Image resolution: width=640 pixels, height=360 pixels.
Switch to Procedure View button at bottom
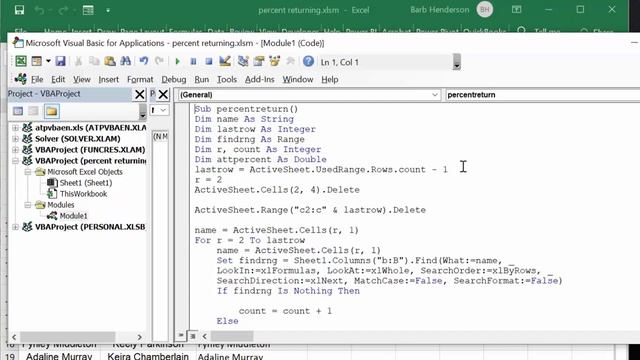click(181, 336)
